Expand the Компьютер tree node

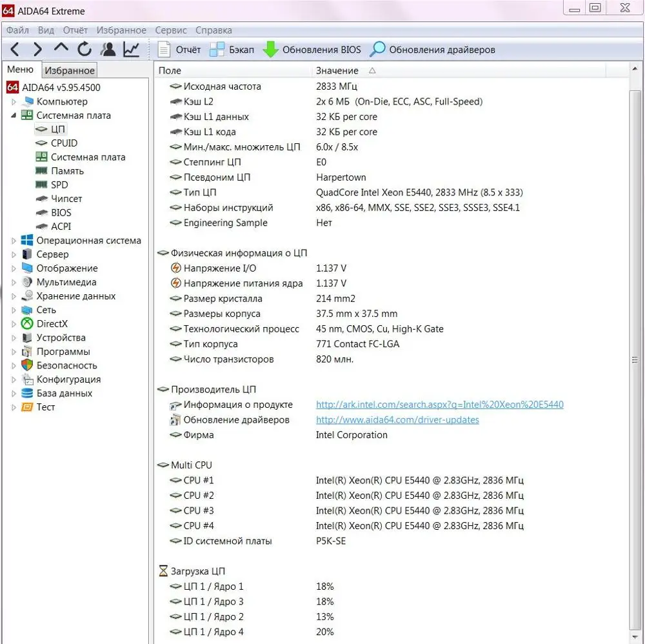[14, 101]
